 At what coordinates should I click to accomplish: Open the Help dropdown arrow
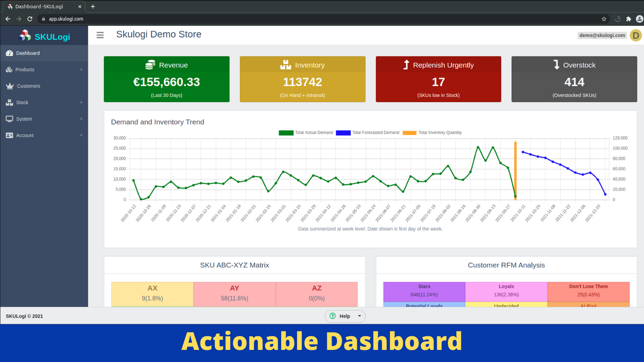coord(358,316)
